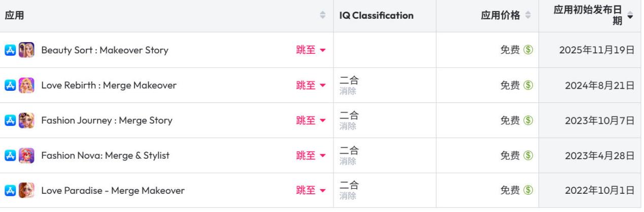The width and height of the screenshot is (644, 212).
Task: Click green dollar icon in Fashion Nova row
Action: pos(527,155)
